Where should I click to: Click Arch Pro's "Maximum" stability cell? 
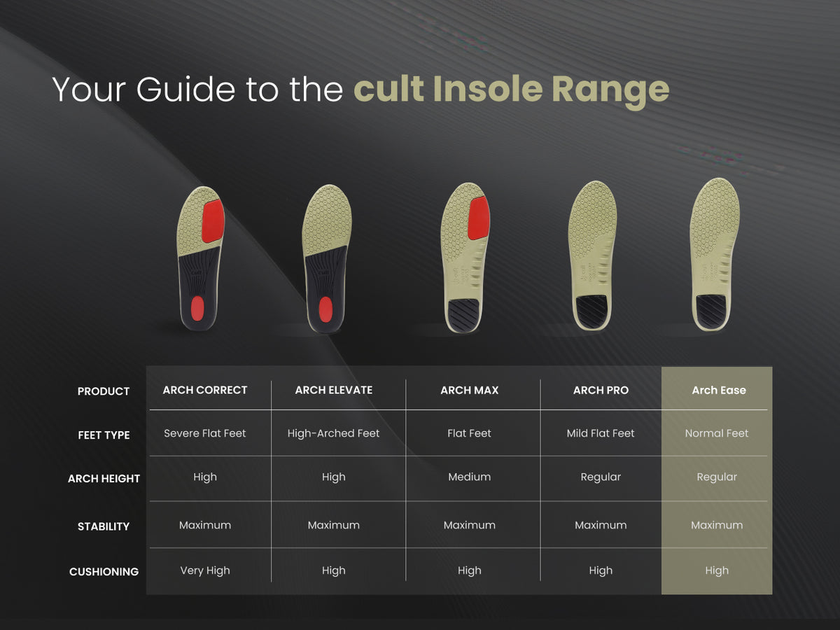601,525
